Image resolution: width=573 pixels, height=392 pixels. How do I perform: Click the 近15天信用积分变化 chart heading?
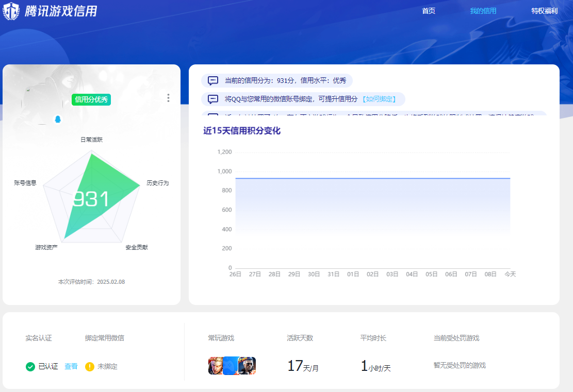(x=242, y=131)
